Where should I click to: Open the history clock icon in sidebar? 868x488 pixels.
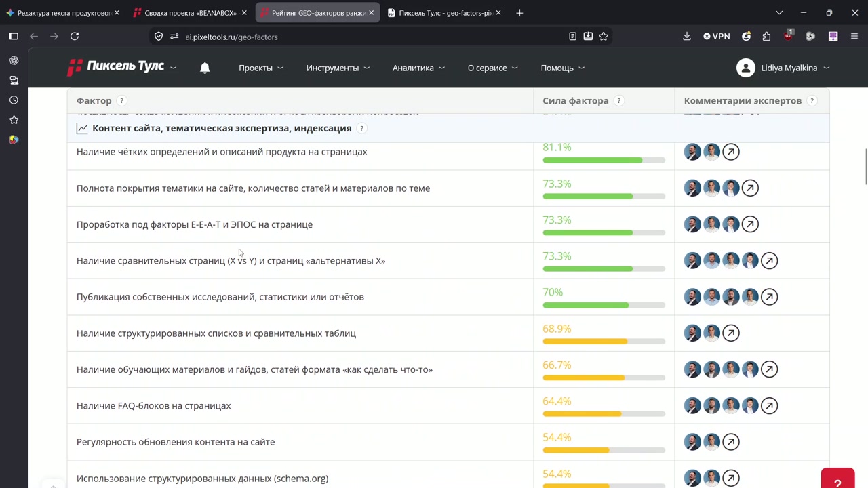14,100
